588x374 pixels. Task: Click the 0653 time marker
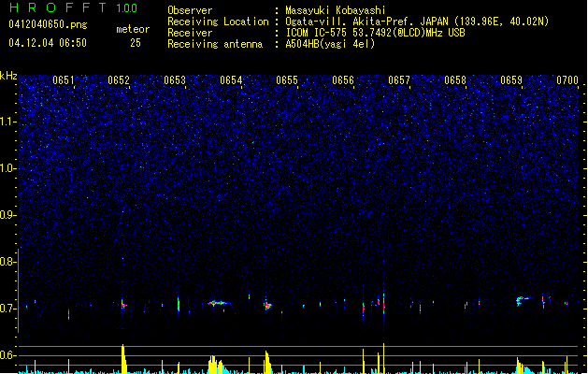pos(175,80)
